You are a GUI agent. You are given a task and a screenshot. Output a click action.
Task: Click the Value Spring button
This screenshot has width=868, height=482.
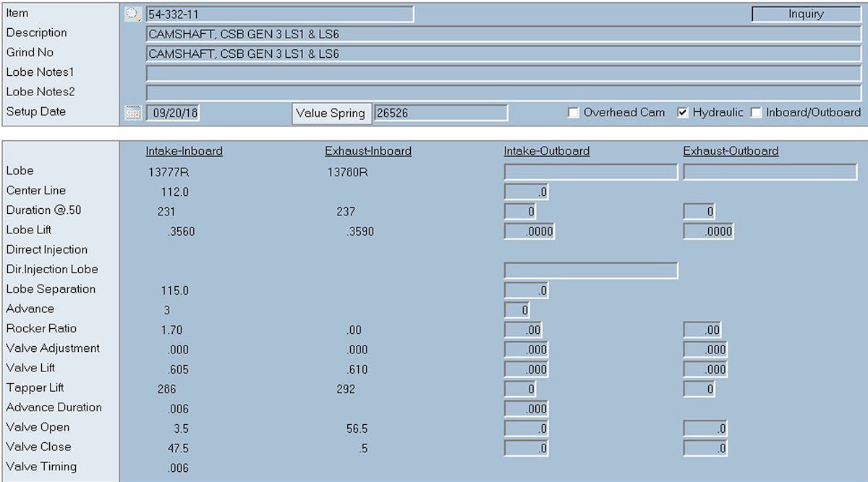click(332, 113)
